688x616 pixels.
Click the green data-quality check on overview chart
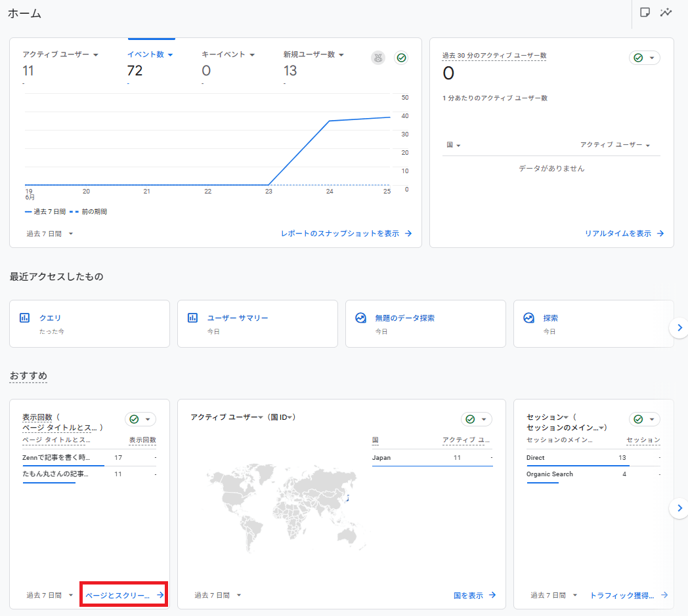pyautogui.click(x=401, y=58)
